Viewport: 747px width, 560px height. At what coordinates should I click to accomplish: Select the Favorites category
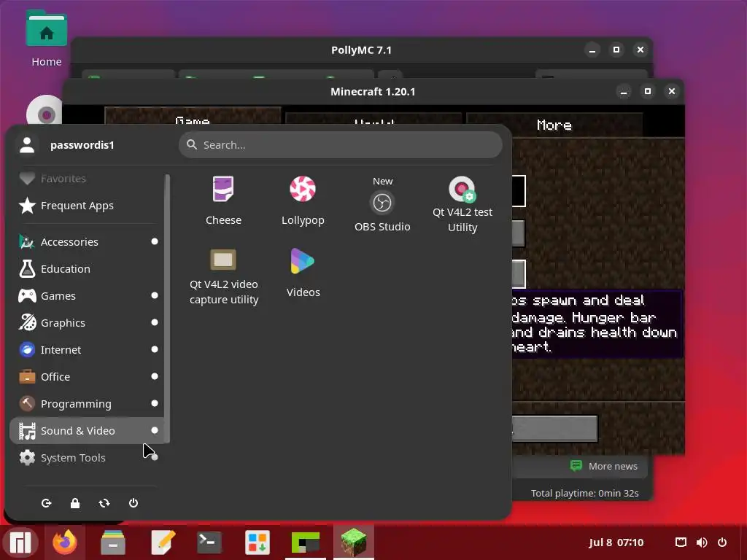[88, 179]
